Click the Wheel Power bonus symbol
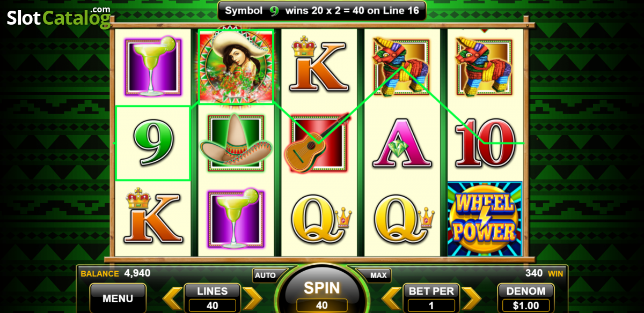 pos(485,219)
